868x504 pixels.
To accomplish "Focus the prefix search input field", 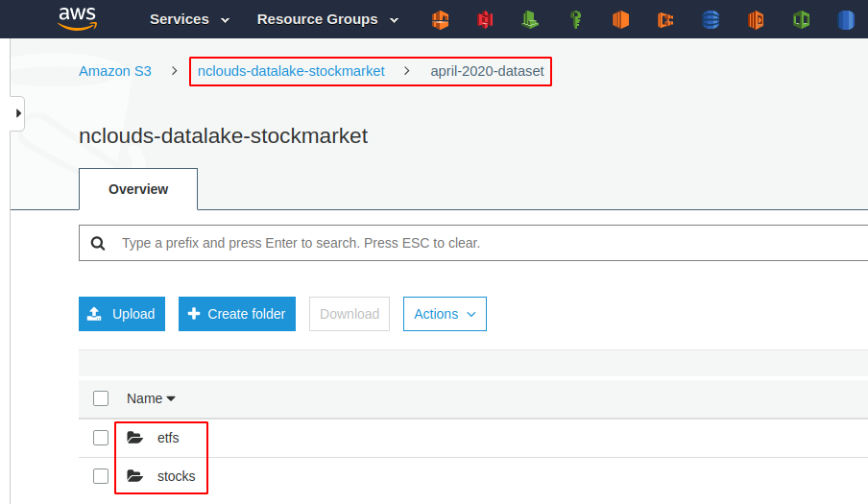I will click(480, 244).
